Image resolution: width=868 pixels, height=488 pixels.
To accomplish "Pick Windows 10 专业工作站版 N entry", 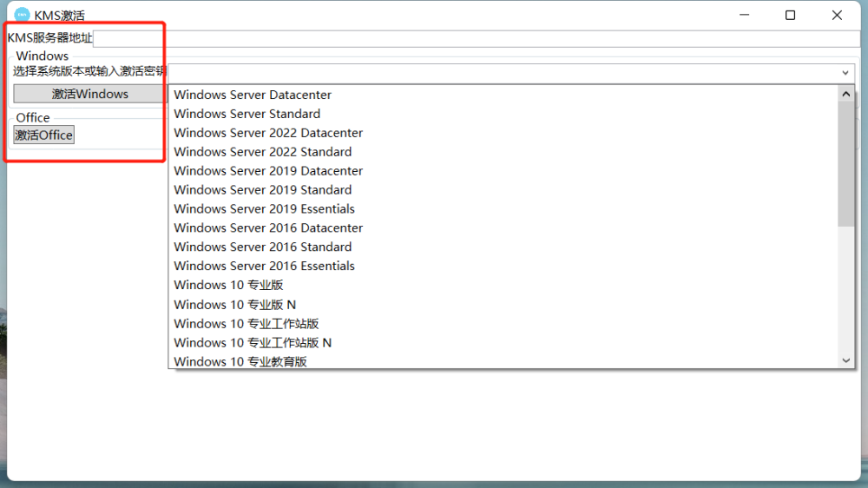I will [x=503, y=343].
